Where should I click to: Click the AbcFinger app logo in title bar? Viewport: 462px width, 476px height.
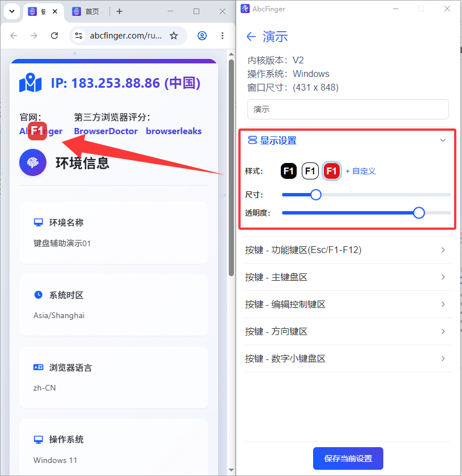pyautogui.click(x=245, y=9)
